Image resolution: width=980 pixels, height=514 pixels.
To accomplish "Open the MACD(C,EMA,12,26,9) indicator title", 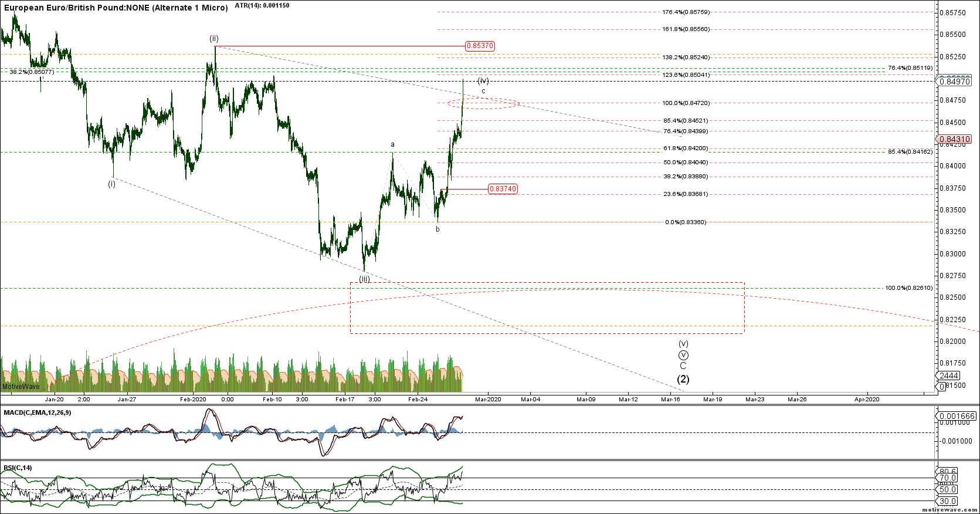I will click(x=38, y=412).
